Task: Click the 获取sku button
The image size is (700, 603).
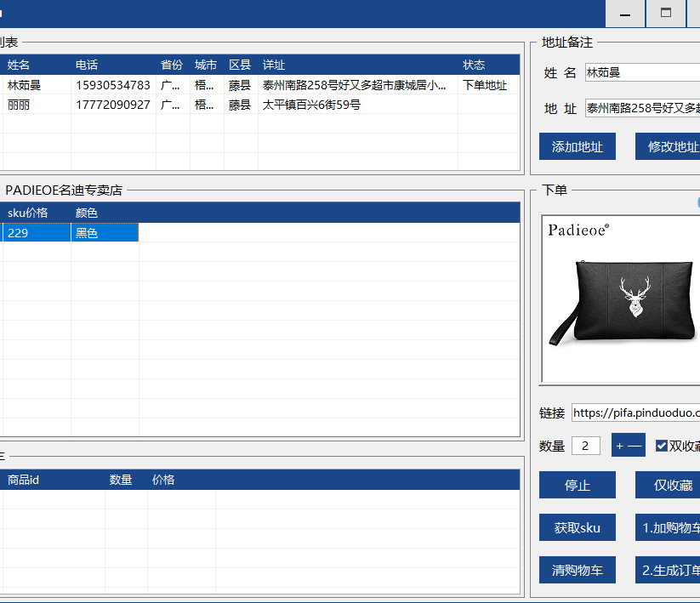Action: pyautogui.click(x=578, y=528)
